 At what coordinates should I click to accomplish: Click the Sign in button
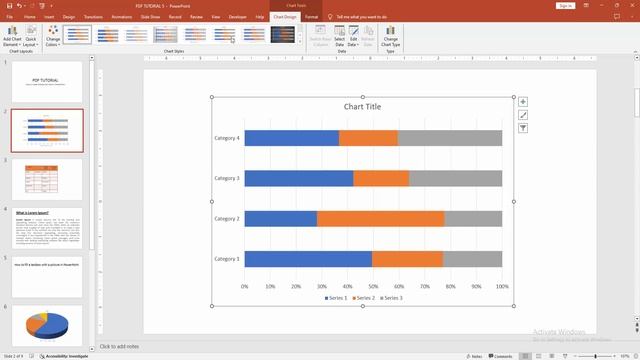point(565,6)
